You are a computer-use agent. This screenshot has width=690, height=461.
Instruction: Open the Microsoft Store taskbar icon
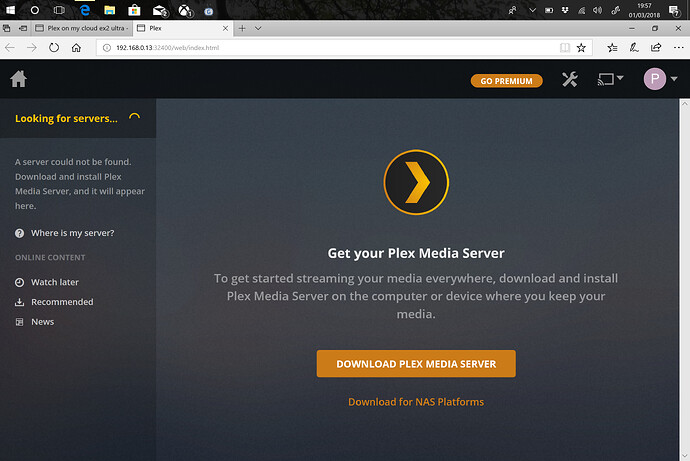pyautogui.click(x=134, y=10)
